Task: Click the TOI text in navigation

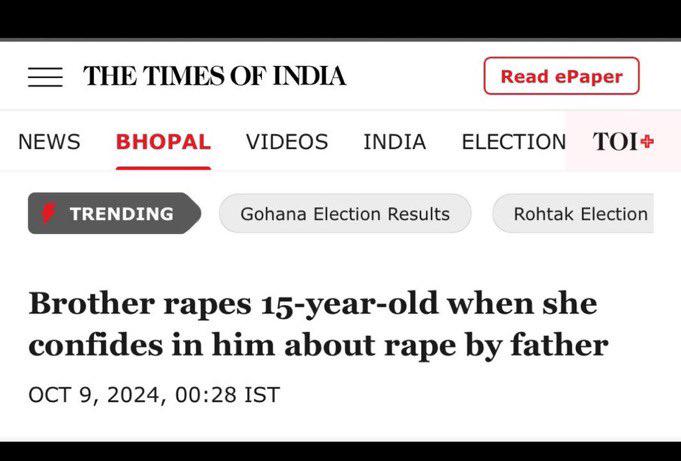Action: (x=616, y=142)
